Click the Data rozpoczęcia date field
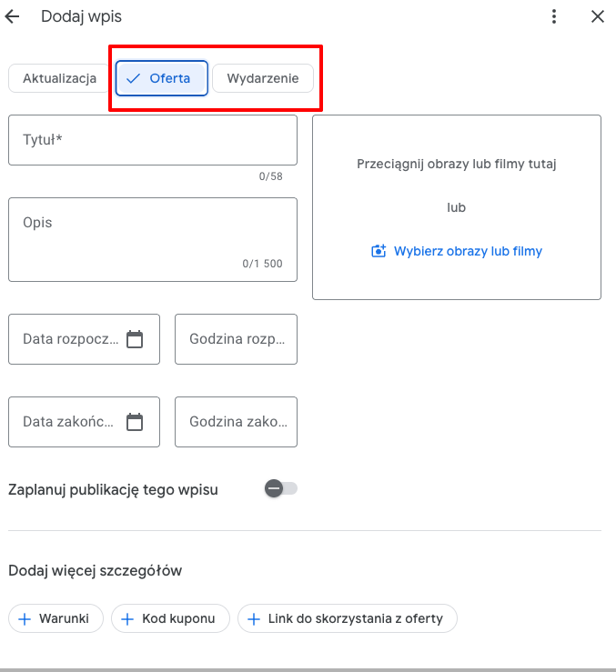The image size is (616, 672). pos(84,339)
